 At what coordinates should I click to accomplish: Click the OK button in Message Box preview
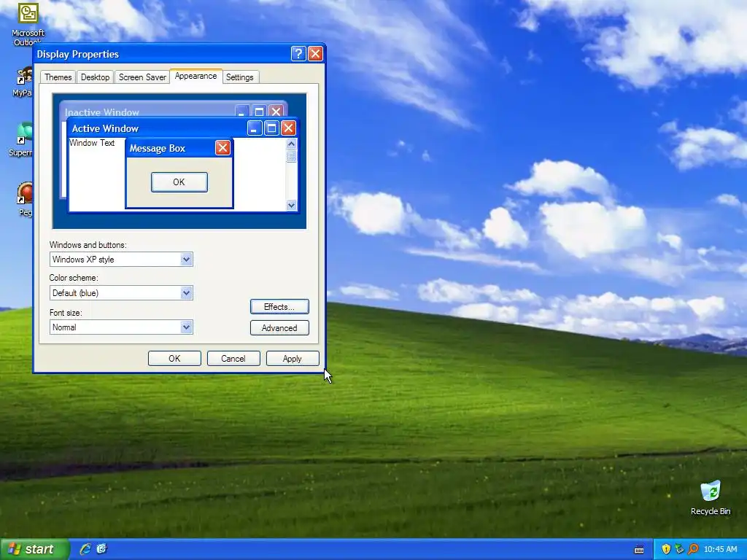pos(179,182)
